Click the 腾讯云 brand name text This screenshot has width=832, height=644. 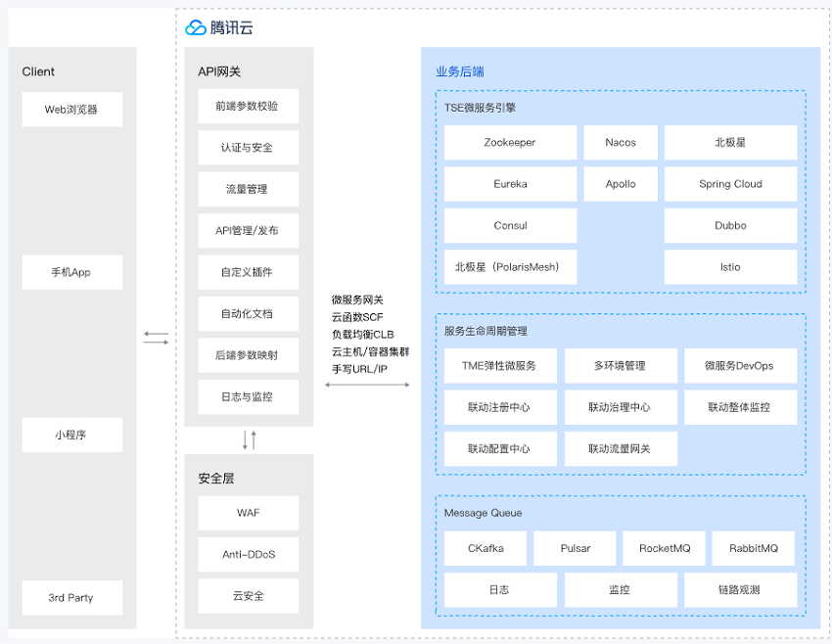point(231,27)
